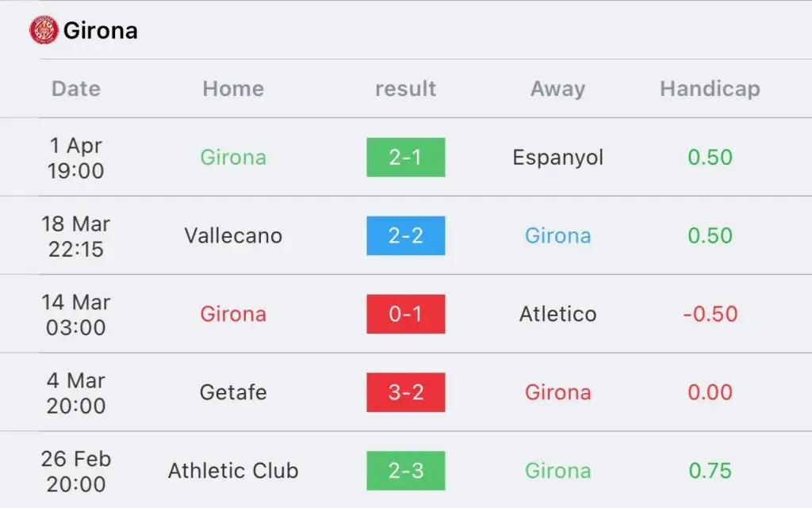812x508 pixels.
Task: Select the 0.75 handicap value
Action: click(710, 471)
